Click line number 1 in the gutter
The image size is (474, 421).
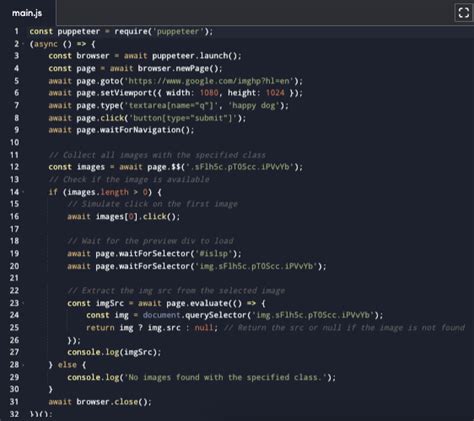16,31
